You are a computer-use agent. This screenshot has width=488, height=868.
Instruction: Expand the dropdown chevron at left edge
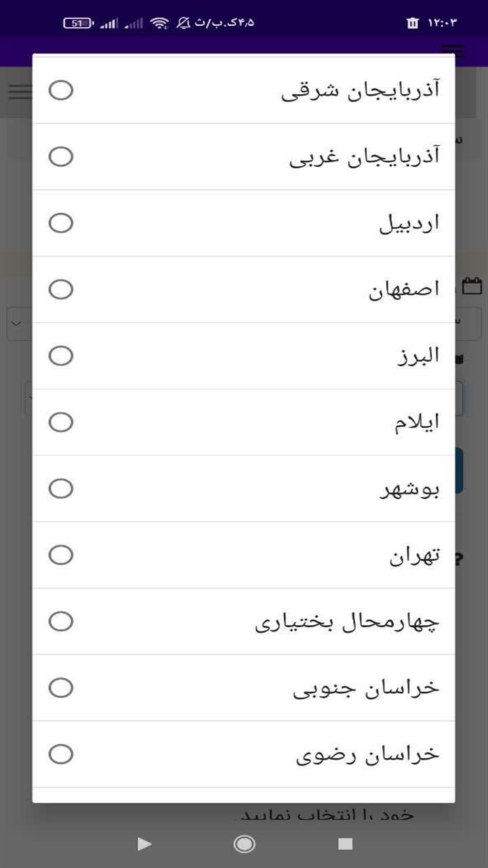(17, 324)
